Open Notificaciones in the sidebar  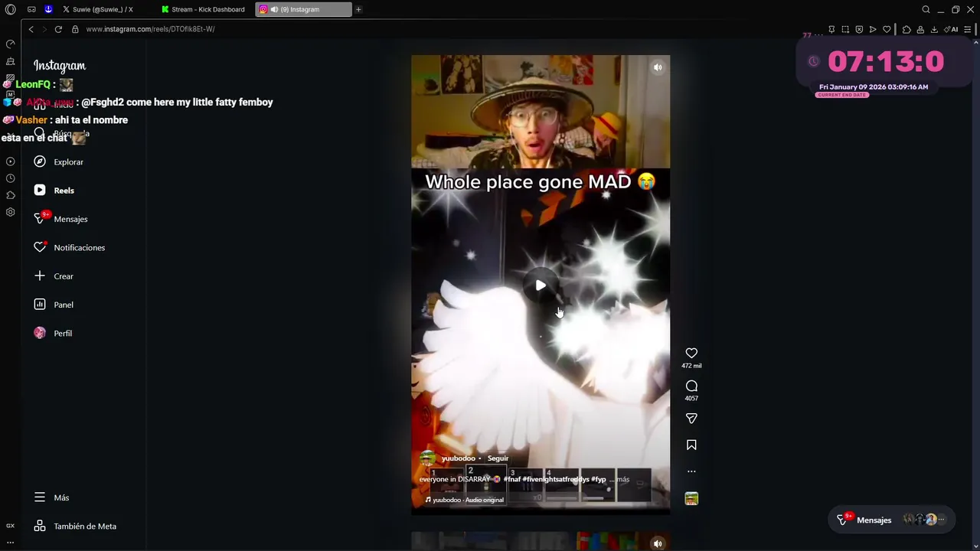click(70, 248)
